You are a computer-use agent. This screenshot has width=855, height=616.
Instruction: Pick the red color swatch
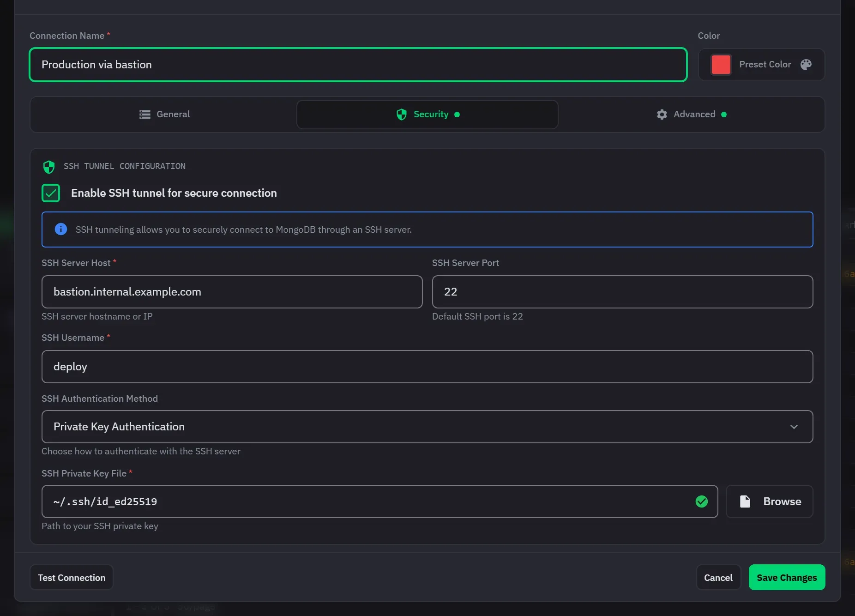721,65
